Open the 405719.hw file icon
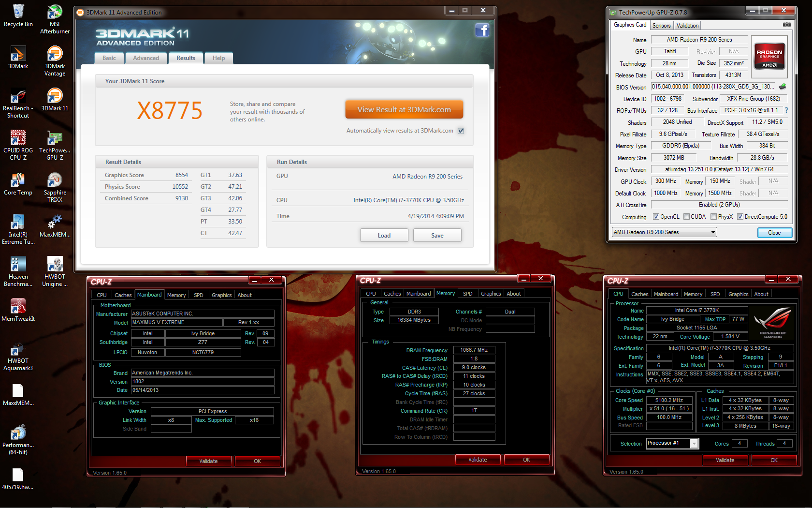812x508 pixels. pos(18,478)
